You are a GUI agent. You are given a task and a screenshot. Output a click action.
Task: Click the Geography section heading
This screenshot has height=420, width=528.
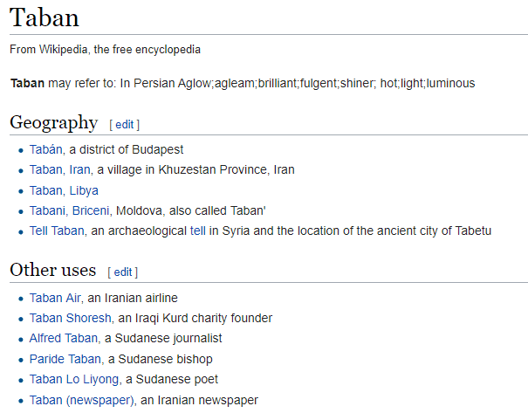[53, 122]
